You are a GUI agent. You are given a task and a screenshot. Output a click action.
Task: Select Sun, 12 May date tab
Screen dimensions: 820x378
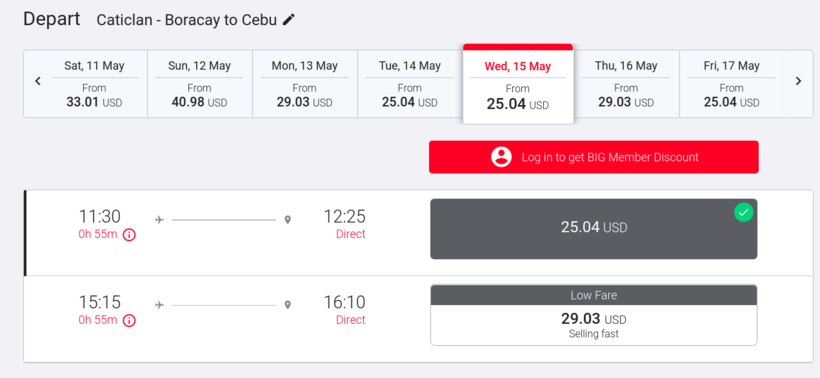(x=200, y=84)
